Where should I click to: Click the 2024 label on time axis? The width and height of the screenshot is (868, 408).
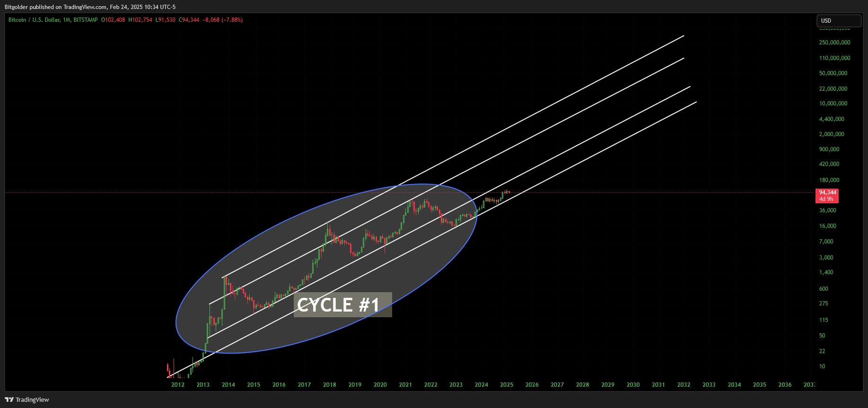click(x=482, y=385)
